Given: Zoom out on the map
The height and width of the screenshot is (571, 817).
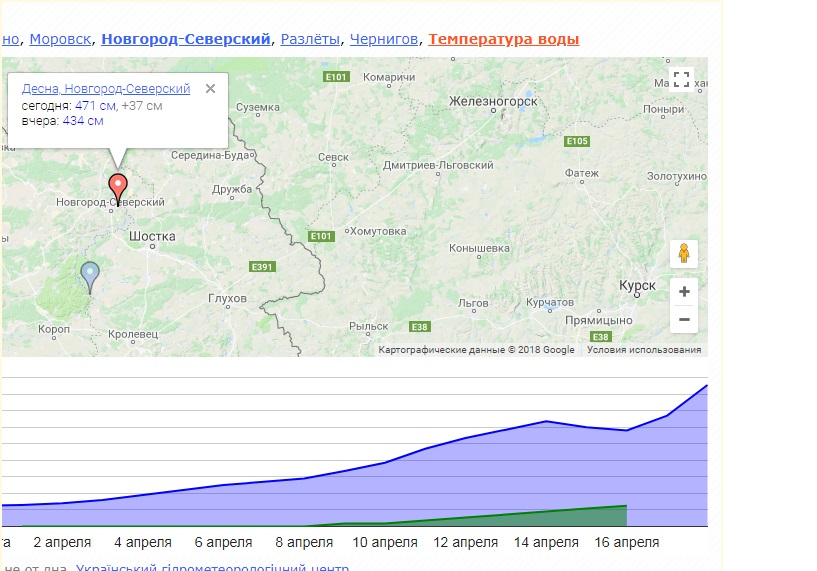Looking at the screenshot, I should point(684,320).
